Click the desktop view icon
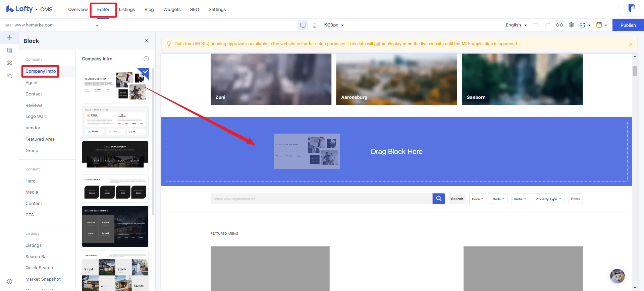644x291 pixels. 303,25
